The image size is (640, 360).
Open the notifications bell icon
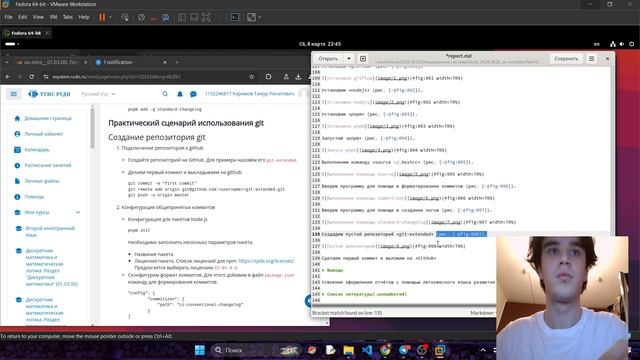click(x=180, y=94)
